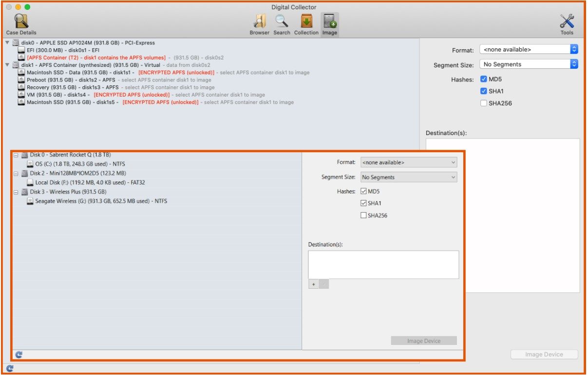Select OS (C:) NTFS volume row text
The image size is (588, 376).
tap(80, 164)
